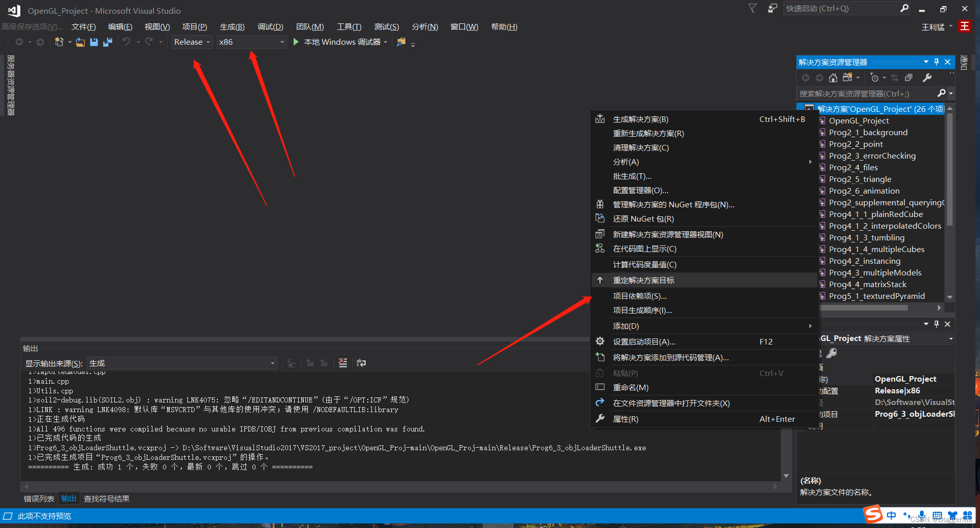980x528 pixels.
Task: Click the Home icon in Solution Explorer toolbar
Action: pos(833,78)
